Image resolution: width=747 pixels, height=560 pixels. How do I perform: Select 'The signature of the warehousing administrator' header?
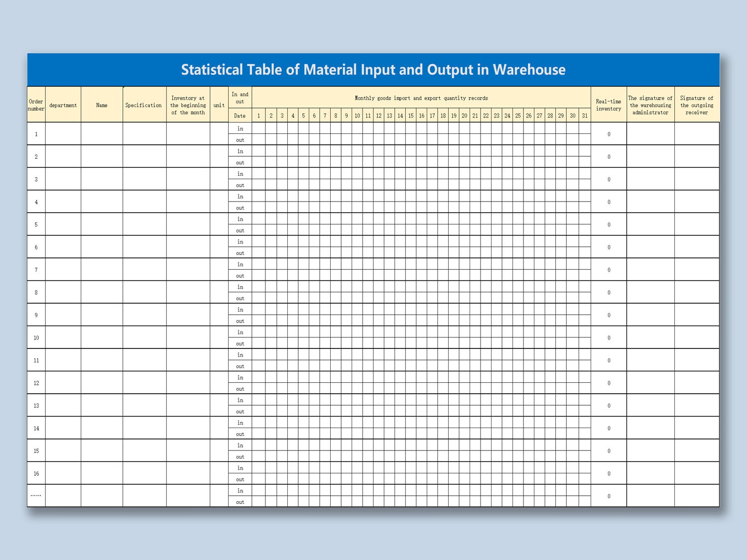point(650,105)
